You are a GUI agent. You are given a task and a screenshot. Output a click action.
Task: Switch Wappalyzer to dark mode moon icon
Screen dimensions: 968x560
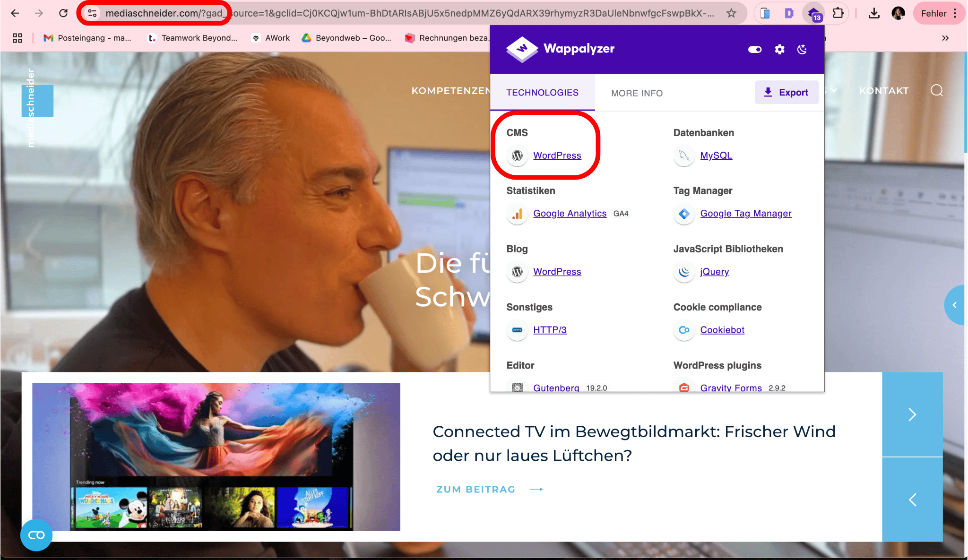[x=802, y=49]
